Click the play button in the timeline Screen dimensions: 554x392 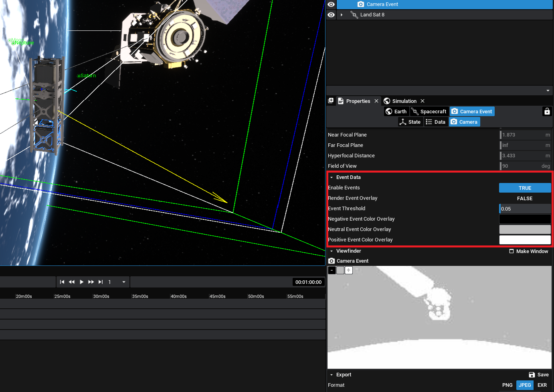pyautogui.click(x=81, y=282)
